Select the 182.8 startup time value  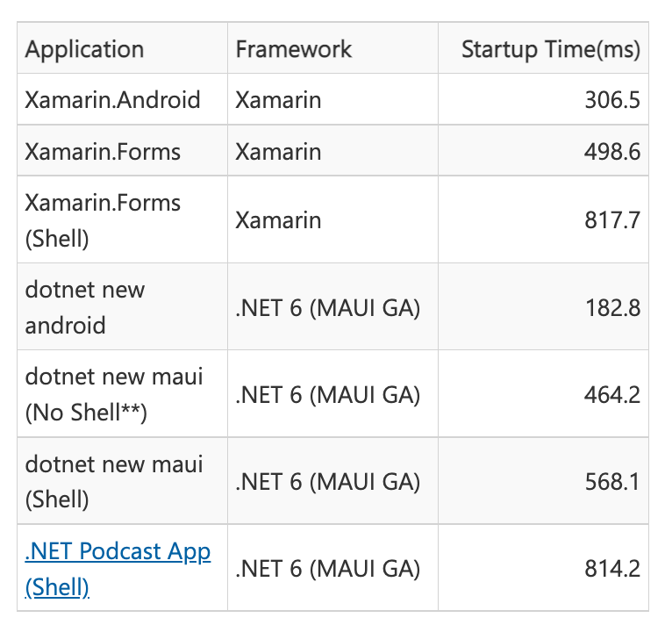(x=613, y=308)
